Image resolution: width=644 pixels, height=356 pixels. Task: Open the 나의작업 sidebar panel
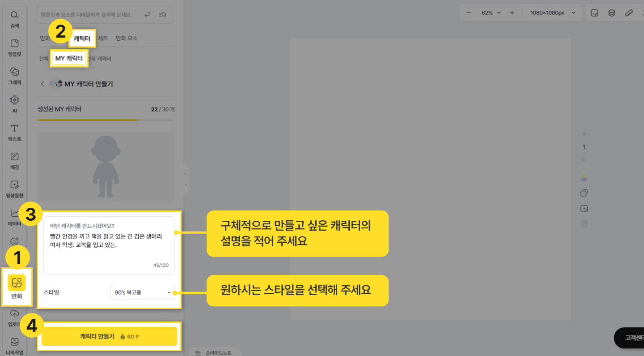coord(14,346)
